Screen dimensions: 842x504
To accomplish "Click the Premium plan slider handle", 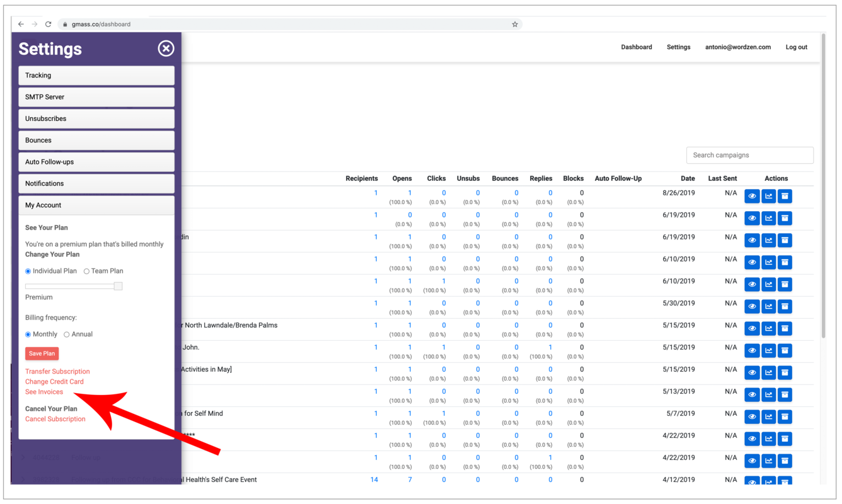I will (118, 286).
